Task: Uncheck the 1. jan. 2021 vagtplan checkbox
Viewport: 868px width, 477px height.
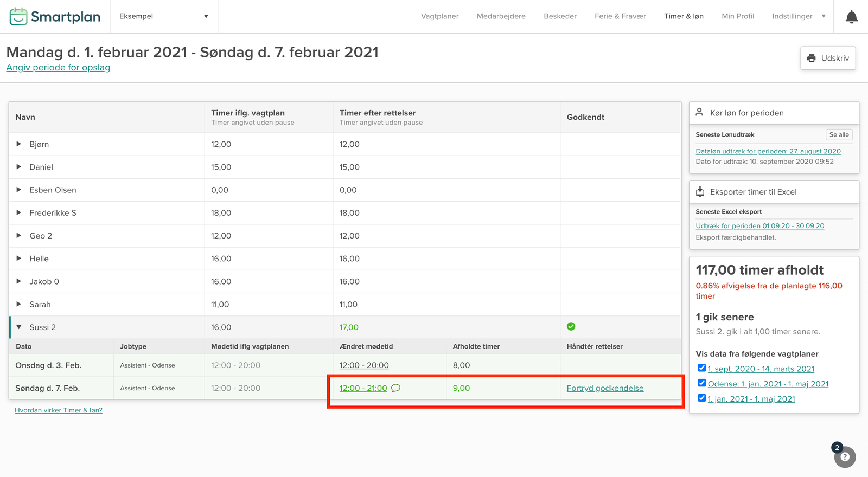Action: pyautogui.click(x=701, y=398)
